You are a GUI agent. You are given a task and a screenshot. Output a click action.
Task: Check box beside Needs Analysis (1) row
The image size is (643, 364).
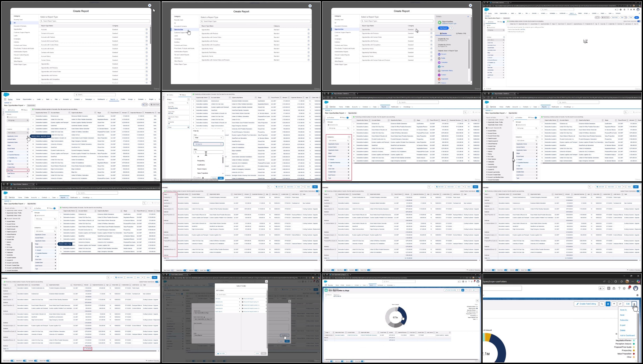click(x=325, y=335)
